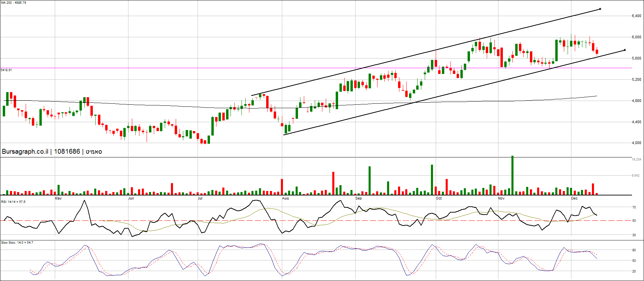Select the Slow Stoc. 14/3 label

(x=17, y=243)
